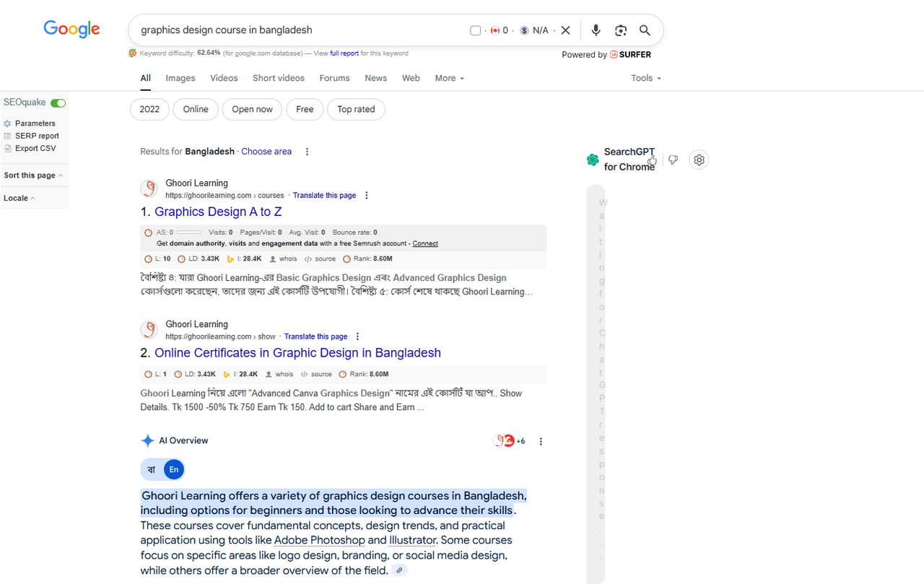Click the Semrush Connect link
The image size is (924, 584).
(425, 243)
